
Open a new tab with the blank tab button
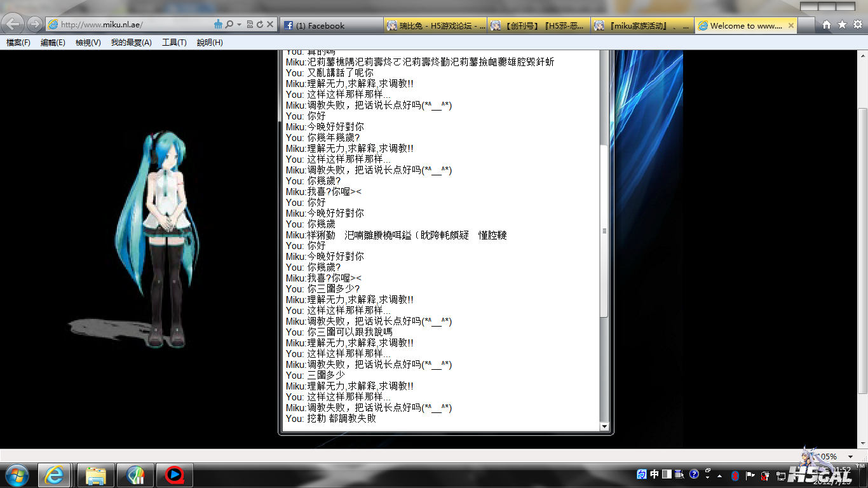coord(806,25)
